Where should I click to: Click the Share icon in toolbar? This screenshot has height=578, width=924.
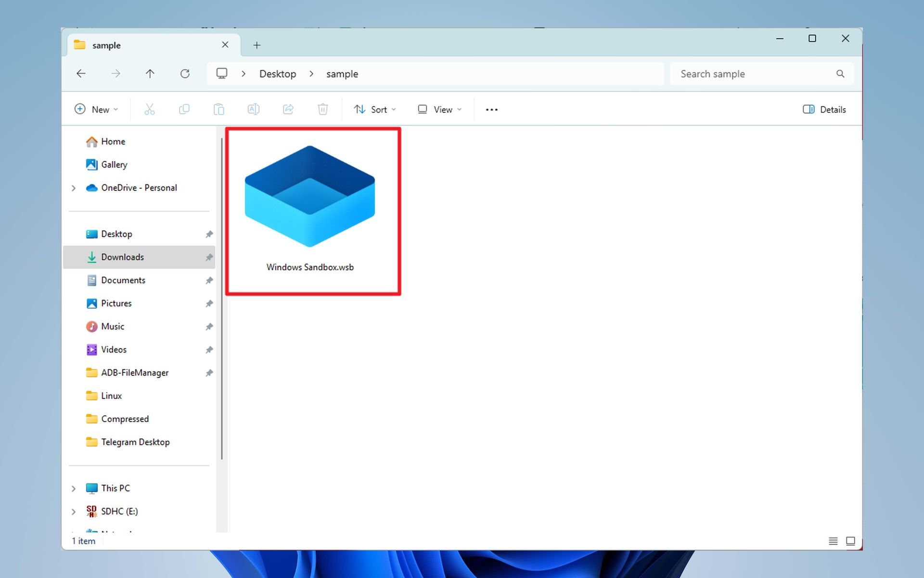288,109
